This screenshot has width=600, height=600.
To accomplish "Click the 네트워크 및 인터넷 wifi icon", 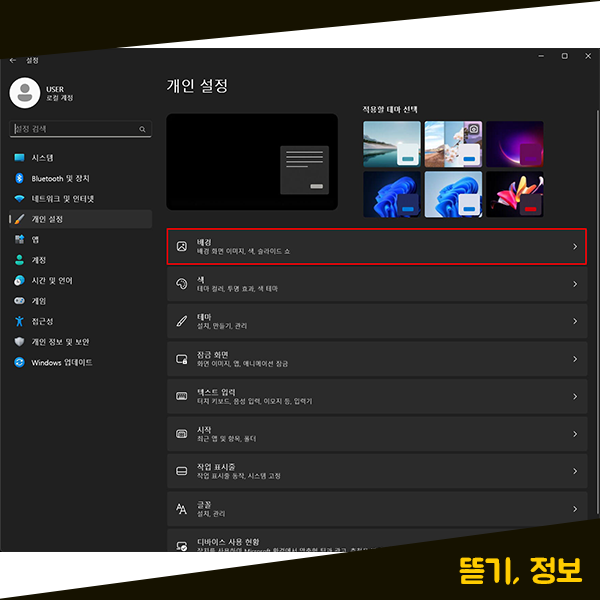I will click(x=19, y=199).
